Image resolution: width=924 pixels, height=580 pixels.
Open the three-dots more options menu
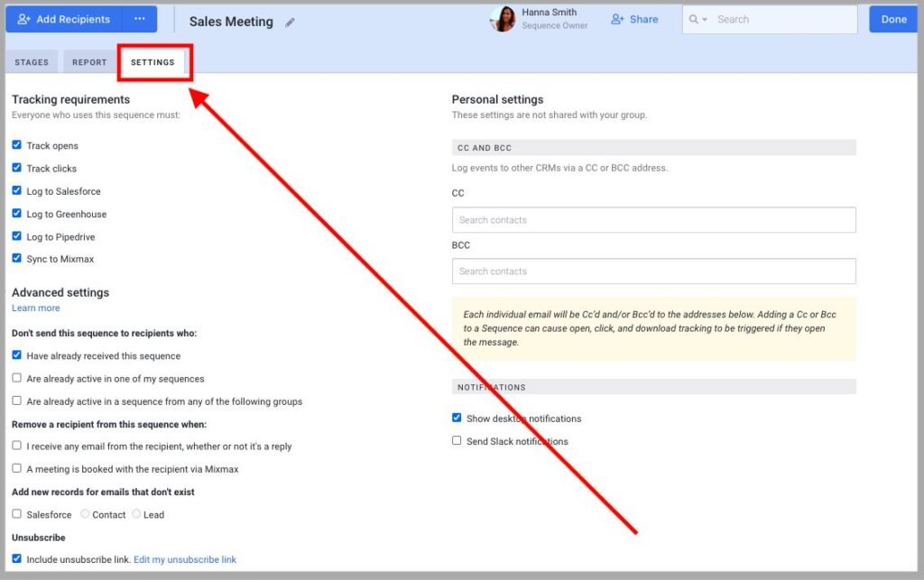(140, 20)
